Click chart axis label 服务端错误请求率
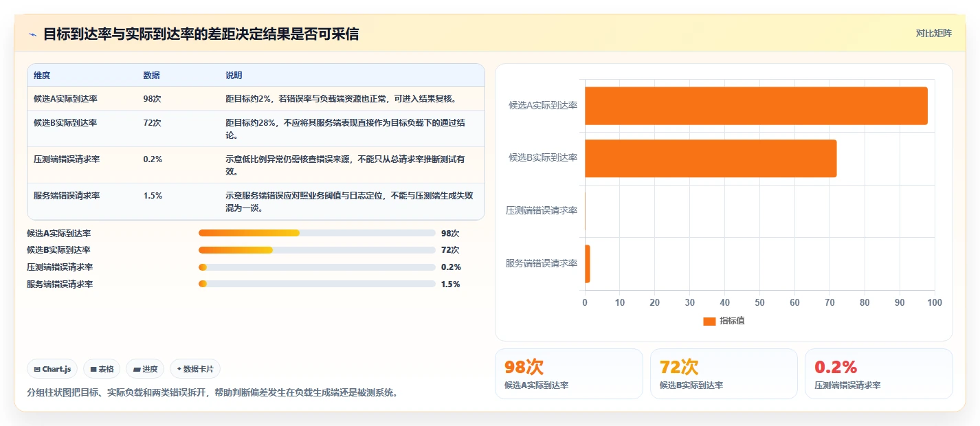The image size is (980, 426). click(542, 263)
